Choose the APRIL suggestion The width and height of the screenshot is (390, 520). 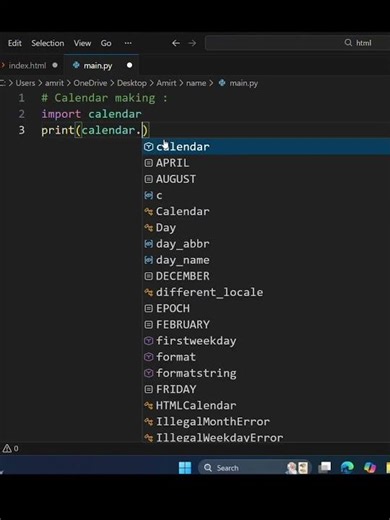(266, 163)
